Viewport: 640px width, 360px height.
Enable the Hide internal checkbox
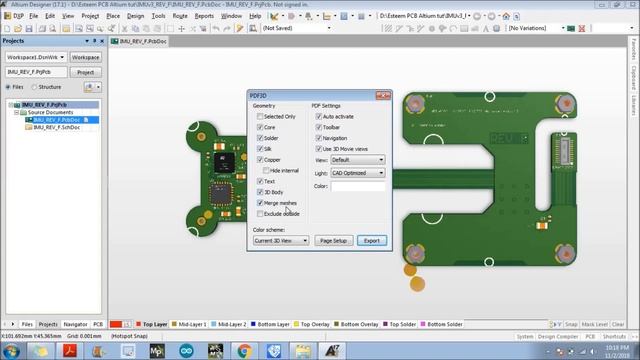pyautogui.click(x=266, y=171)
